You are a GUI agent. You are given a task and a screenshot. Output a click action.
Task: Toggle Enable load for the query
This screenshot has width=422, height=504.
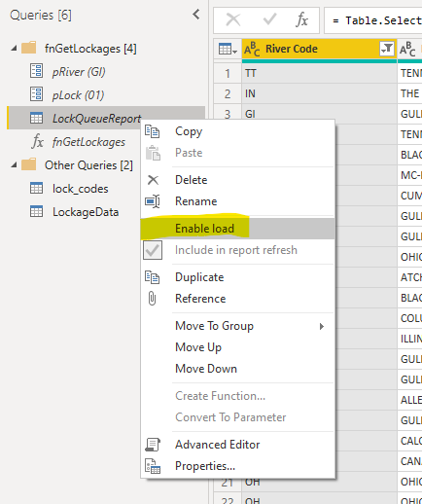(x=237, y=229)
